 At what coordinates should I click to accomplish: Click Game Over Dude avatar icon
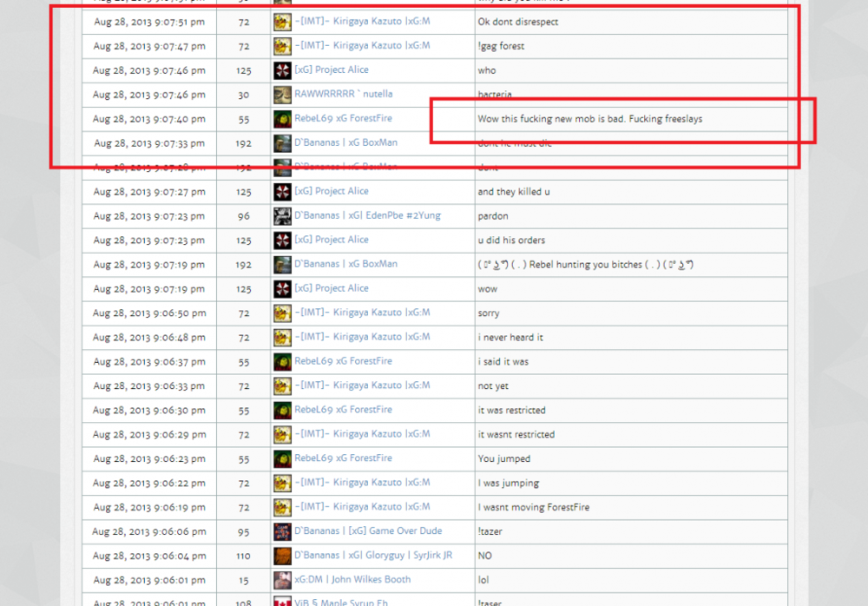click(282, 532)
